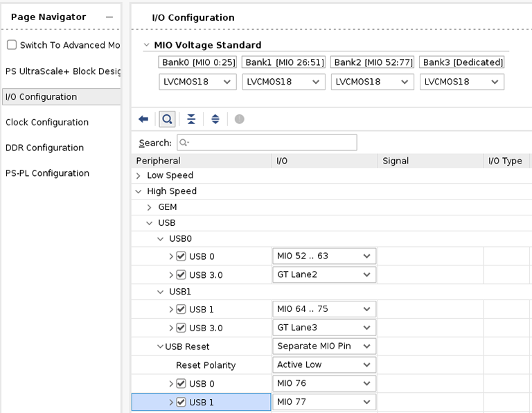Viewport: 532px width, 413px height.
Task: Click the Collapse All toolbar icon
Action: click(x=191, y=119)
